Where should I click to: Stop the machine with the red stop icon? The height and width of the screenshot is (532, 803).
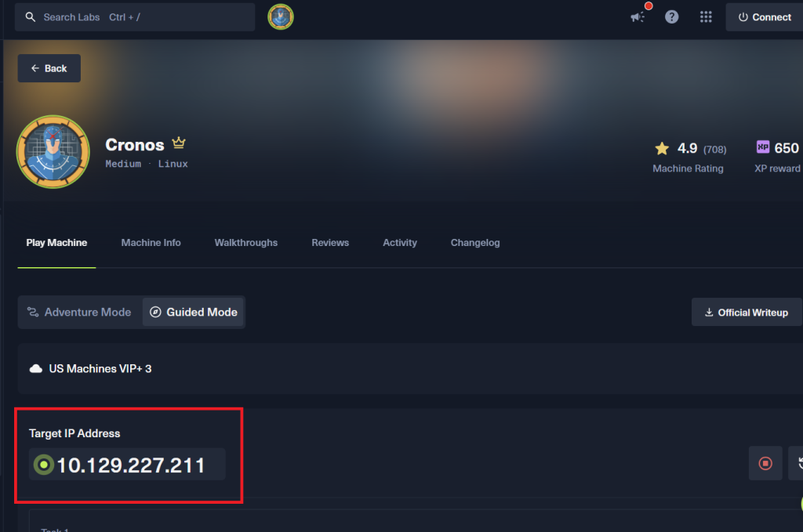765,464
